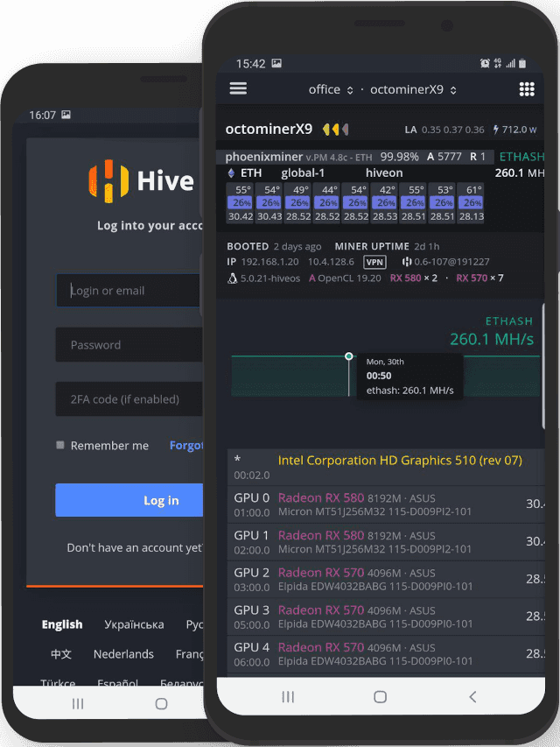Toggle the Remember me checkbox
Viewport: 560px width, 747px height.
pos(60,446)
